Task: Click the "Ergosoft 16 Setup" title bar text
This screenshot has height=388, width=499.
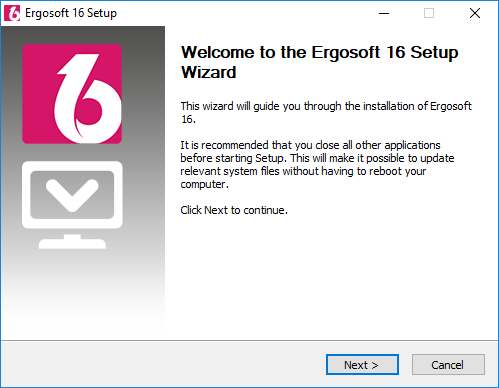Action: point(71,13)
